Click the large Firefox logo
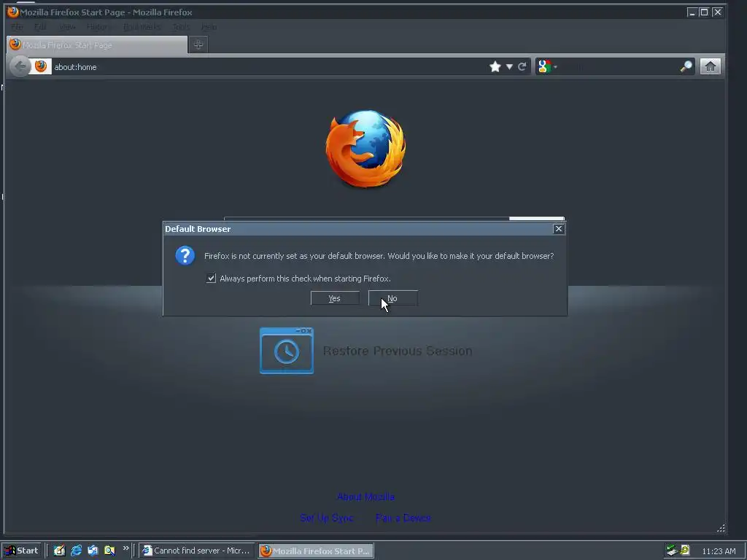747x560 pixels. pyautogui.click(x=366, y=149)
